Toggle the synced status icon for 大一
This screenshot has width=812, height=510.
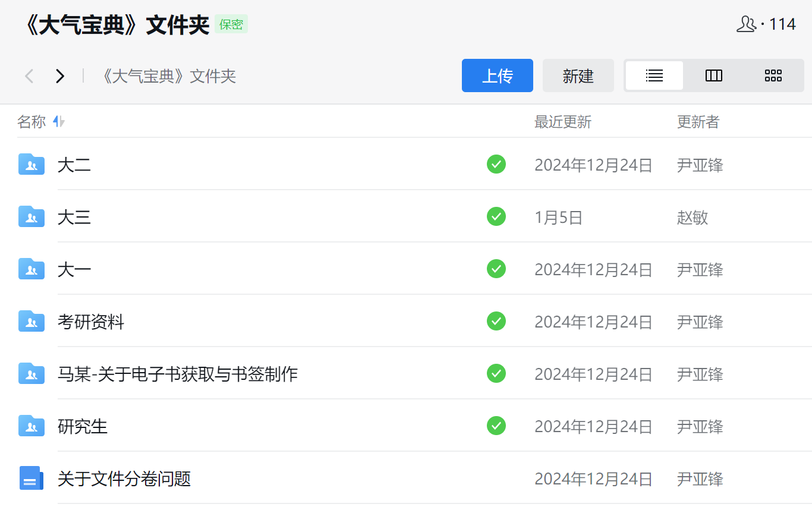pos(496,269)
